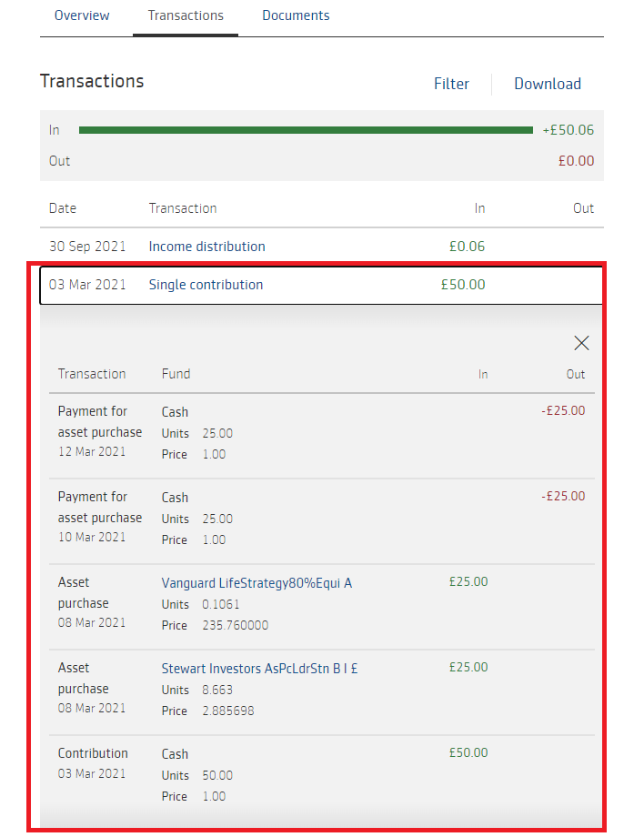Click the Fund column header
The image size is (644, 837).
click(x=176, y=374)
